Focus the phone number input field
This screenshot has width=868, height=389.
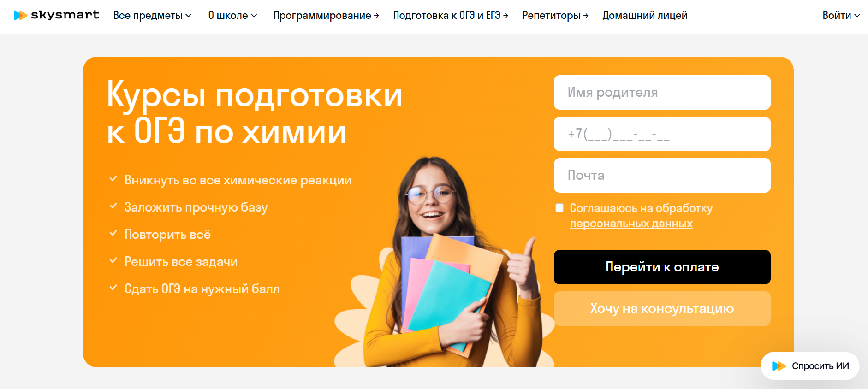(662, 134)
